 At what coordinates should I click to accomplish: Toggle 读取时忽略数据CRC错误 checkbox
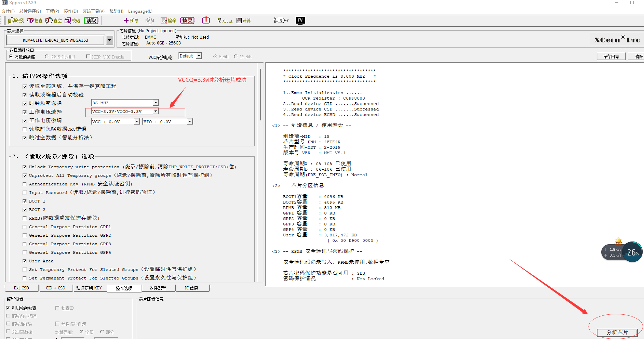(x=25, y=129)
